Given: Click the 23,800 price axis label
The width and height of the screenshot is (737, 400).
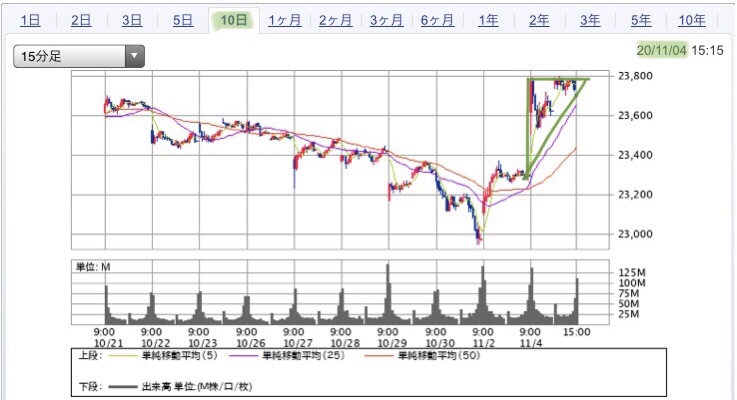Looking at the screenshot, I should 635,76.
